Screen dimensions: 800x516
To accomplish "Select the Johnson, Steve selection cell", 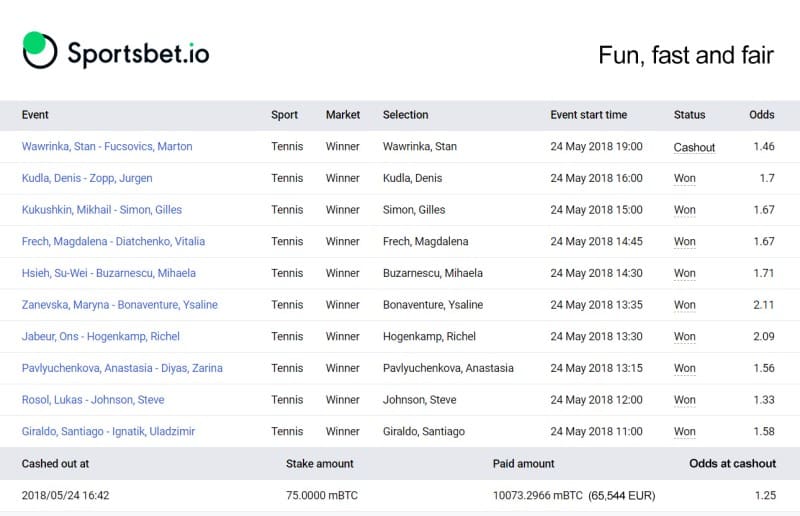I will point(419,400).
